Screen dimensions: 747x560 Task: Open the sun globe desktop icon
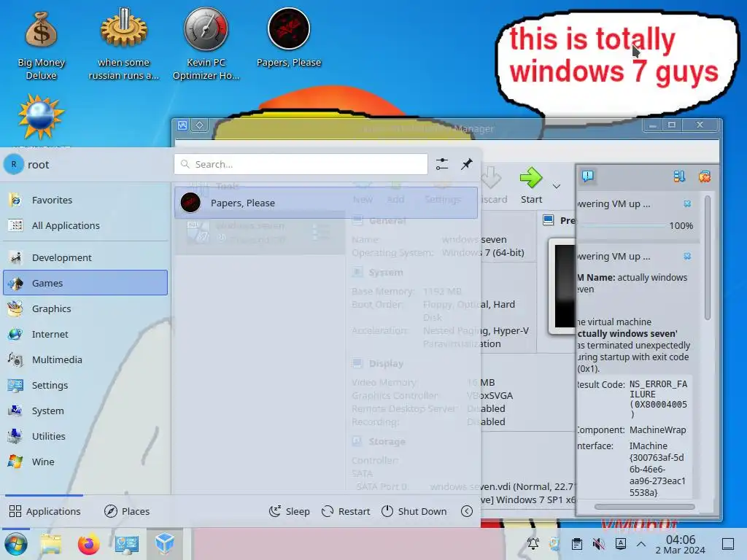pos(41,117)
